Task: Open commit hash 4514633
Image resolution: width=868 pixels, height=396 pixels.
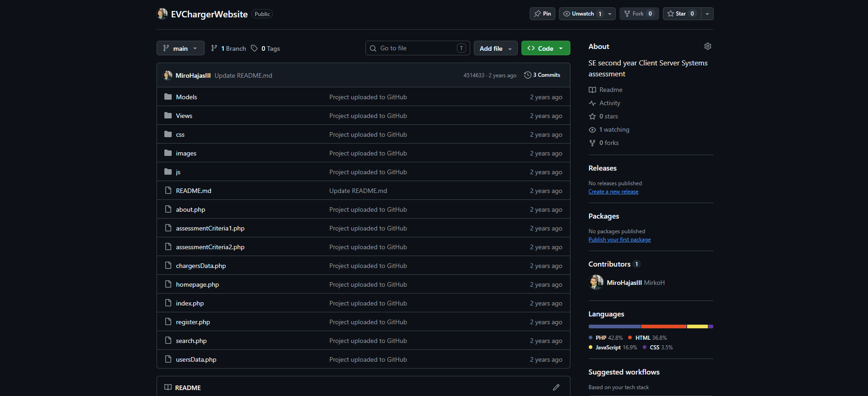Action: pyautogui.click(x=474, y=75)
